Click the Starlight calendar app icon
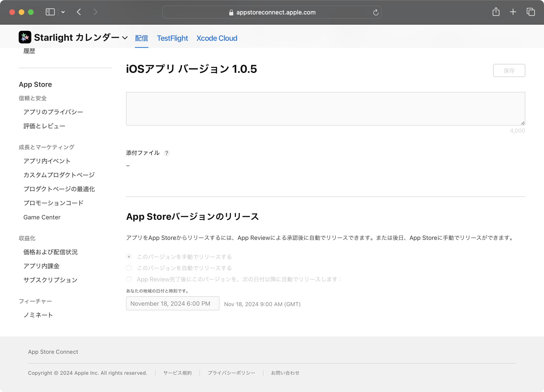 pos(25,37)
